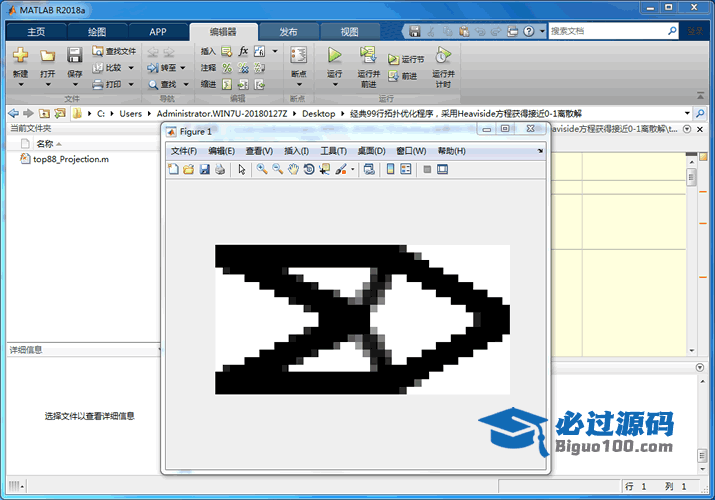Select the pan hand tool
This screenshot has height=500, width=715.
[x=293, y=170]
